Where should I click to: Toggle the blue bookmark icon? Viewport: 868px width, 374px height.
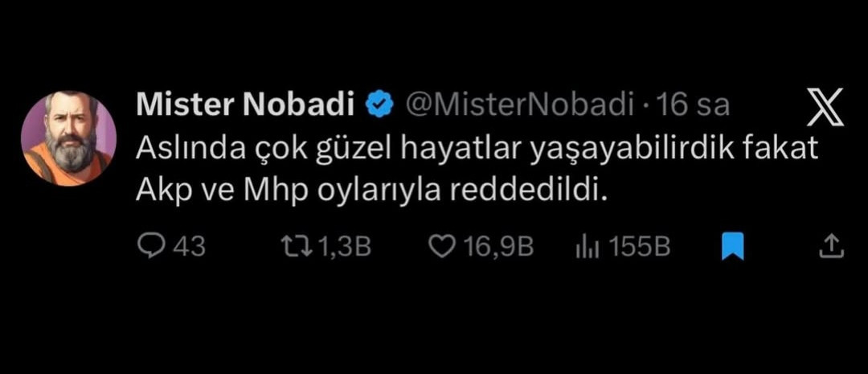tap(732, 246)
